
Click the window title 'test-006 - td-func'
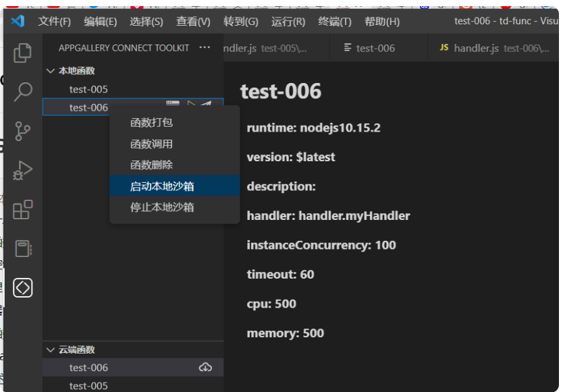(x=493, y=21)
